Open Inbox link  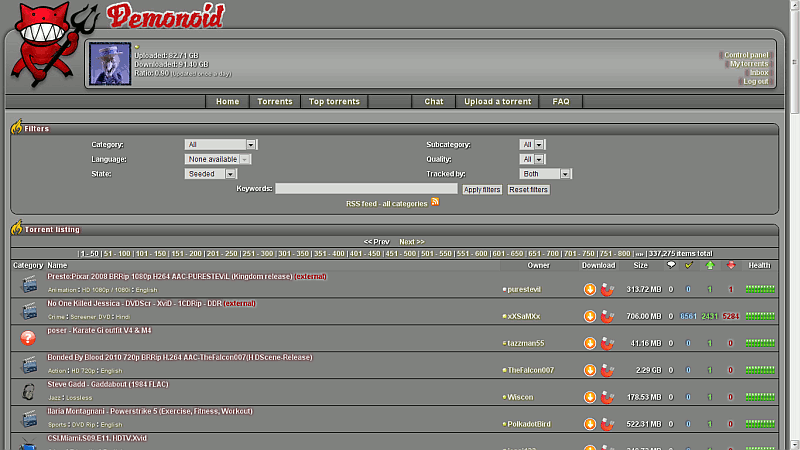759,72
